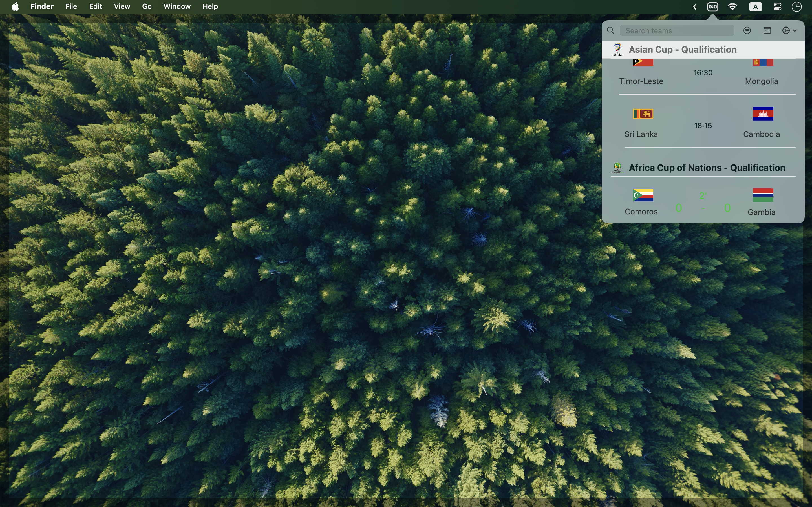Toggle the keyboard input source indicator
The height and width of the screenshot is (507, 812).
coord(755,7)
